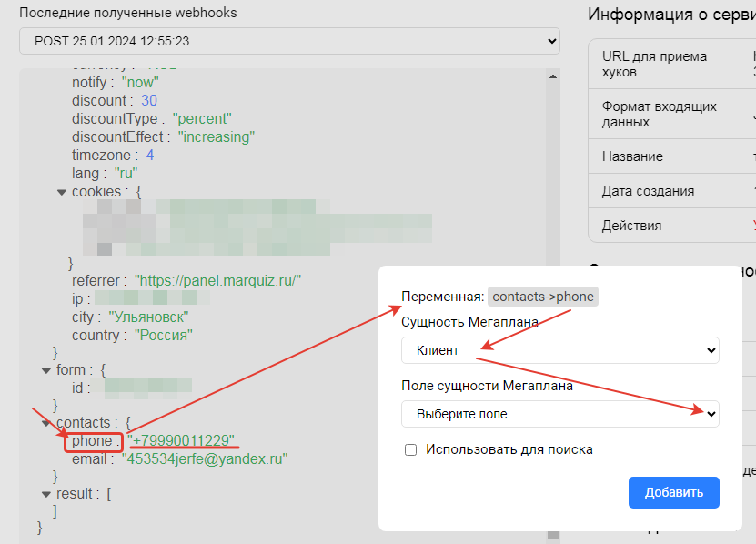Collapse the cookies node in JSON tree
The width and height of the screenshot is (756, 544).
tap(62, 192)
